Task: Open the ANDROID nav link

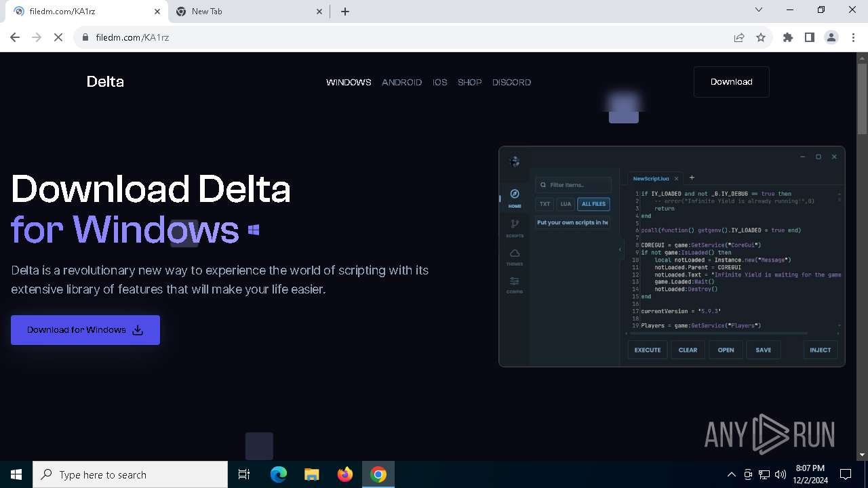Action: click(401, 82)
